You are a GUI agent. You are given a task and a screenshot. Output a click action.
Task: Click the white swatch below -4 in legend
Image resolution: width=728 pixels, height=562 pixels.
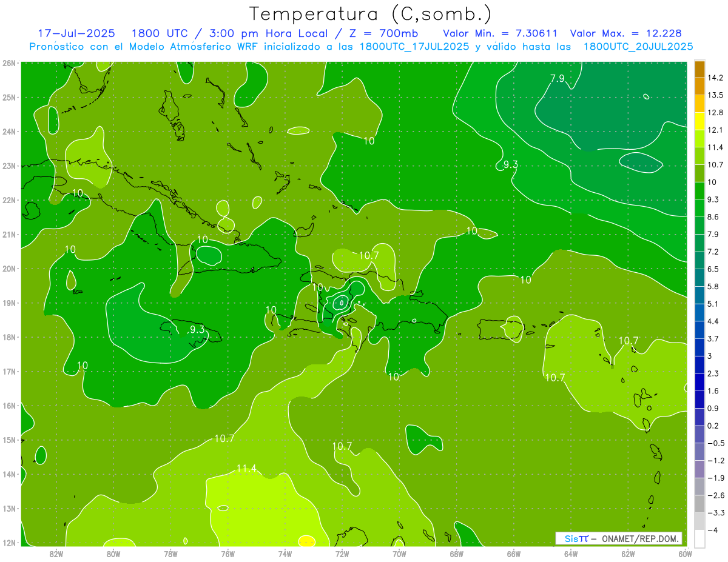click(x=699, y=538)
